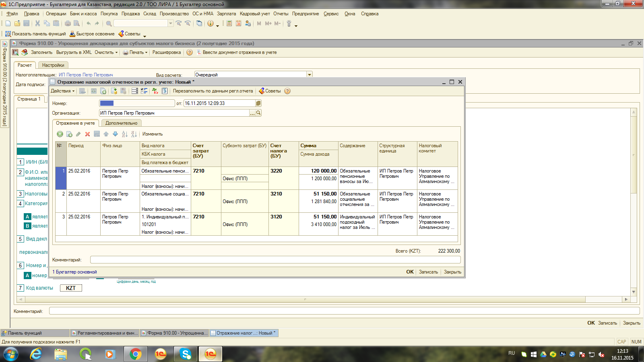Click Перезаполнить по данным регл.отчета
644x362 pixels.
[213, 91]
